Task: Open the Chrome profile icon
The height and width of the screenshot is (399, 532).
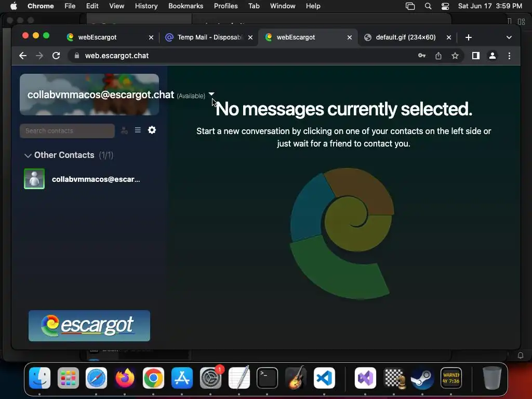Action: (x=493, y=56)
